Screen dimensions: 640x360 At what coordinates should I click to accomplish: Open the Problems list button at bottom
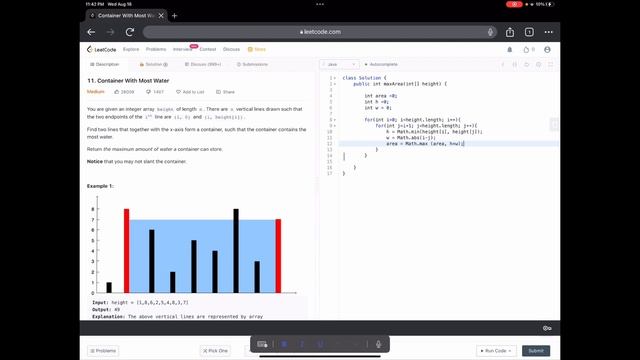(x=103, y=351)
